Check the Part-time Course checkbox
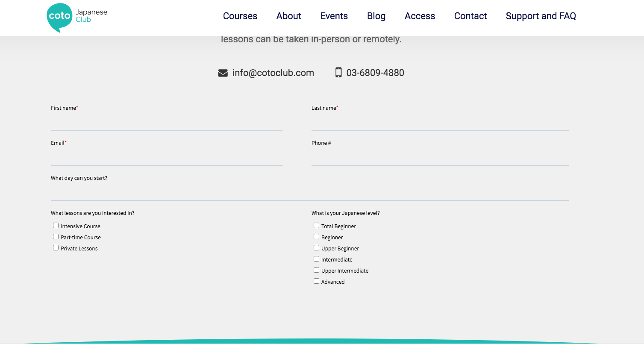The image size is (644, 344). [x=56, y=236]
